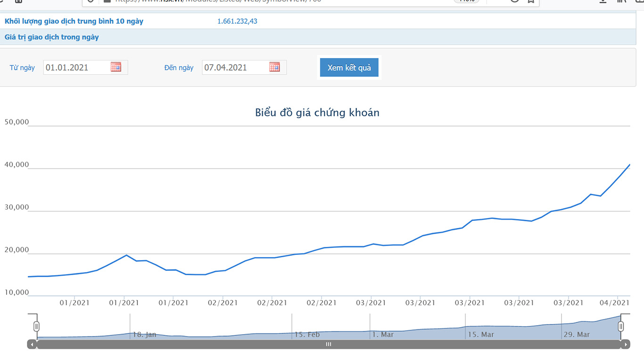Click the left navigator range handle
644x362 pixels.
point(36,326)
